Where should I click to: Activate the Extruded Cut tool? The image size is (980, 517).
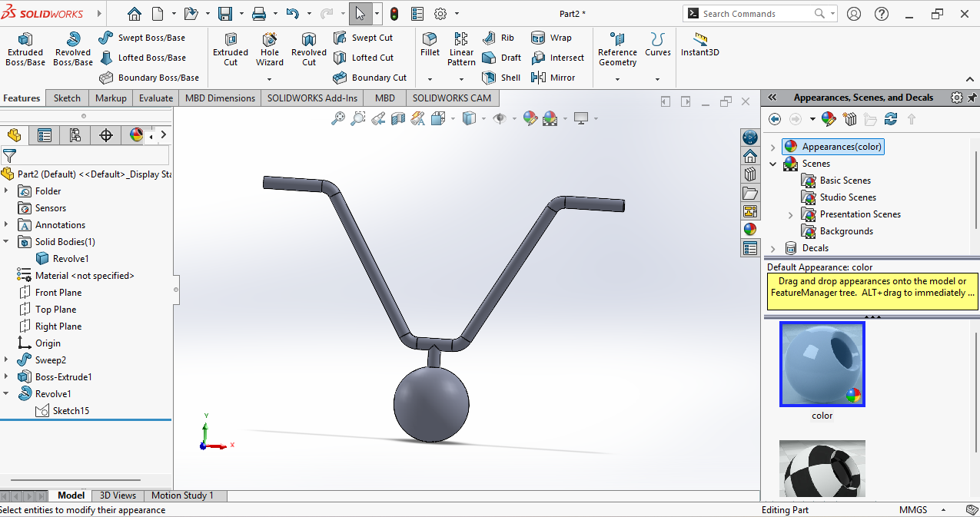pos(231,49)
